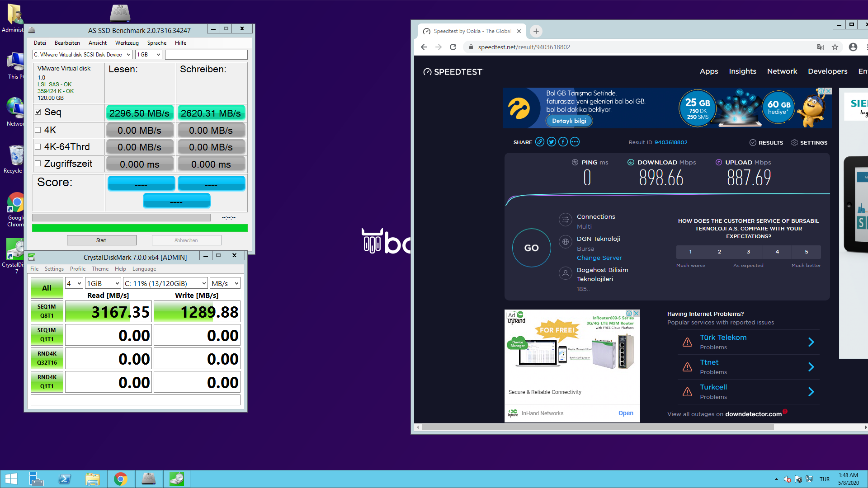Copy the Speedtest share link icon

(540, 142)
